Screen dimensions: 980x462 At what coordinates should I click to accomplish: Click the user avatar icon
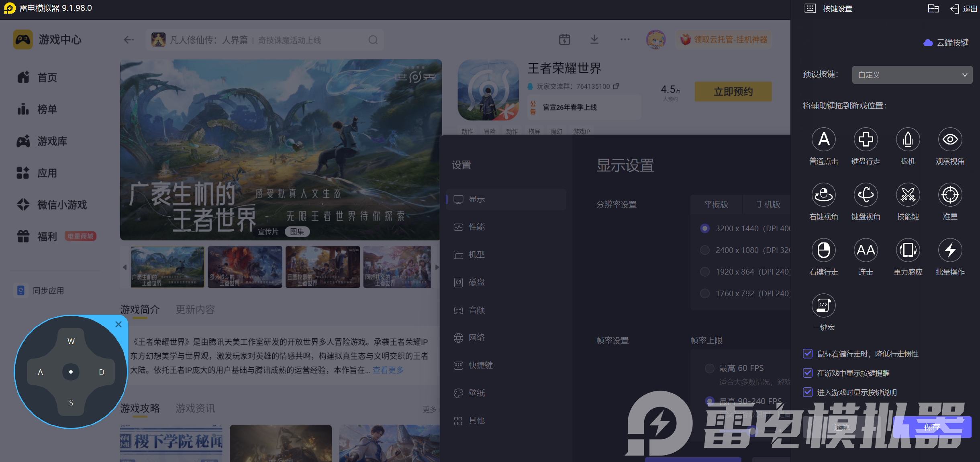pyautogui.click(x=655, y=39)
